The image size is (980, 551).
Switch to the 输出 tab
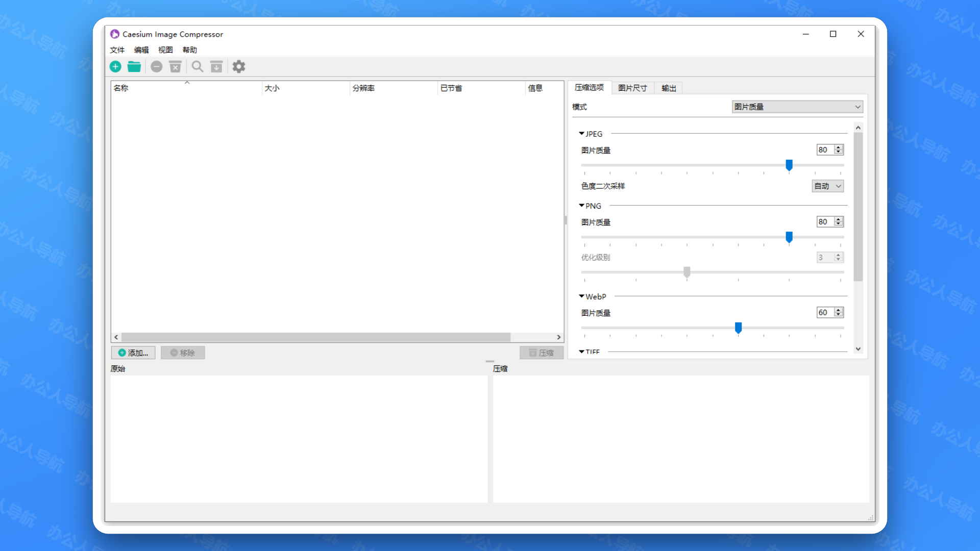pos(669,88)
